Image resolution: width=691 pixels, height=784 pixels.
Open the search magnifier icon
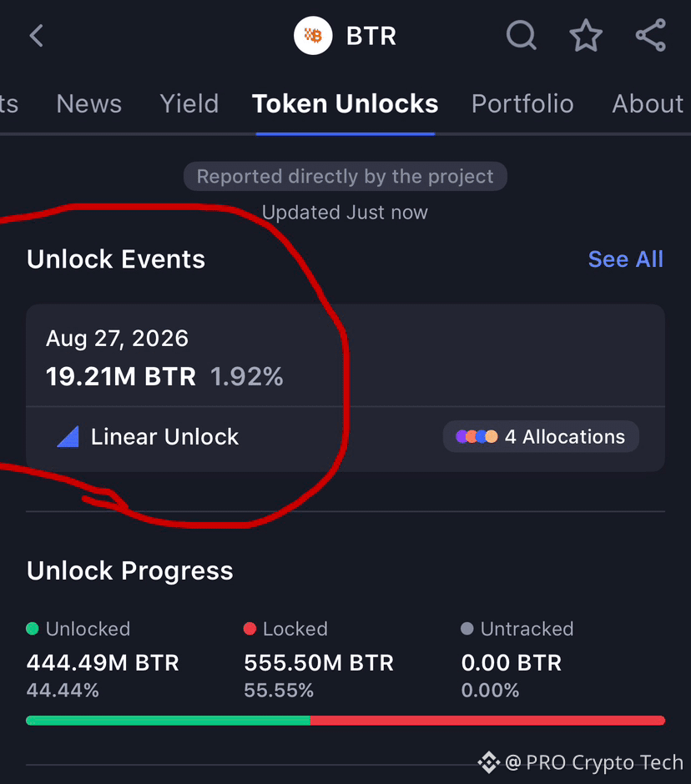[521, 36]
